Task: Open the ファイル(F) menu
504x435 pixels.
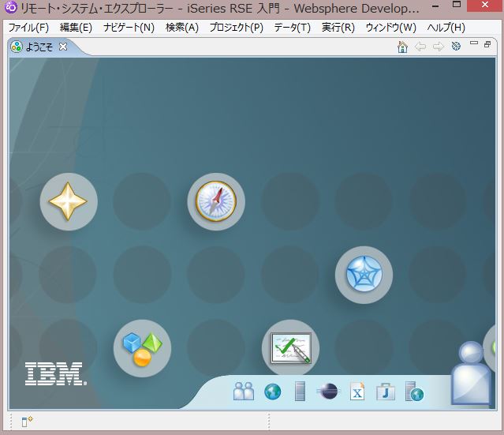Action: tap(28, 28)
